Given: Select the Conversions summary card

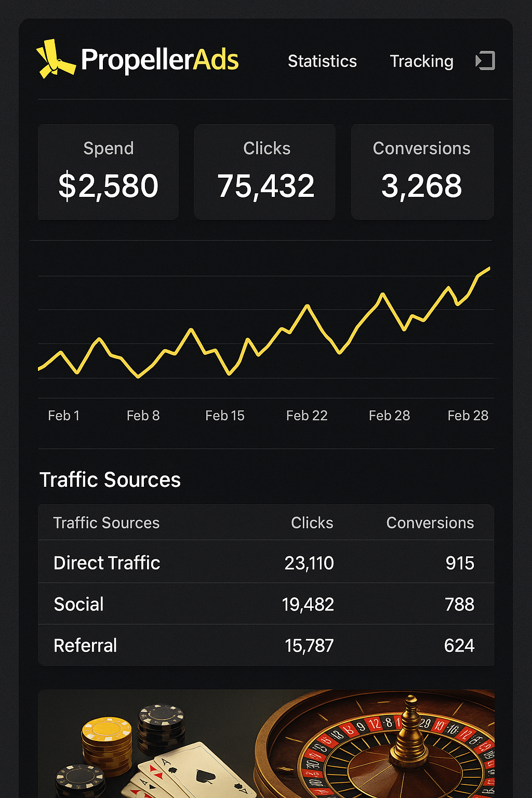Looking at the screenshot, I should click(x=422, y=172).
